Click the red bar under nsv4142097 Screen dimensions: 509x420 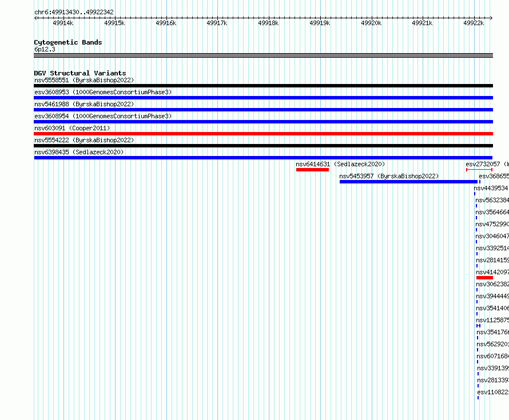pos(484,278)
